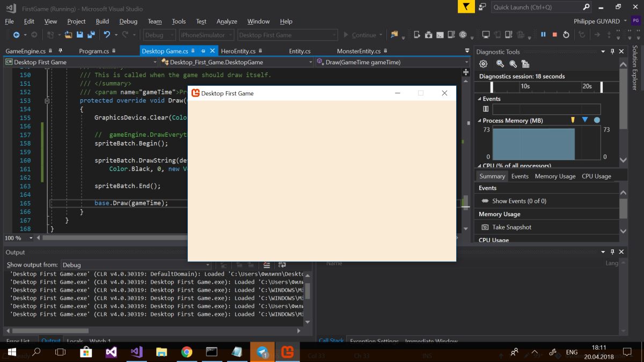This screenshot has width=644, height=362.
Task: Open the Build menu
Action: [103, 21]
